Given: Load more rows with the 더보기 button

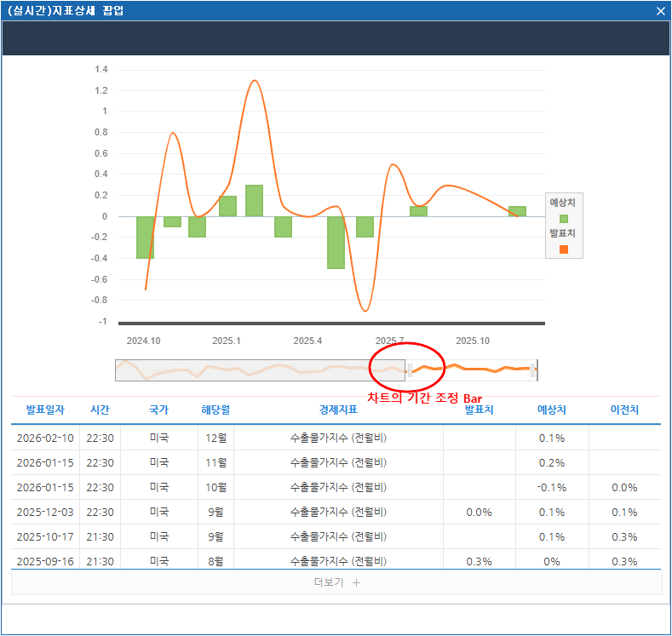Looking at the screenshot, I should (336, 583).
